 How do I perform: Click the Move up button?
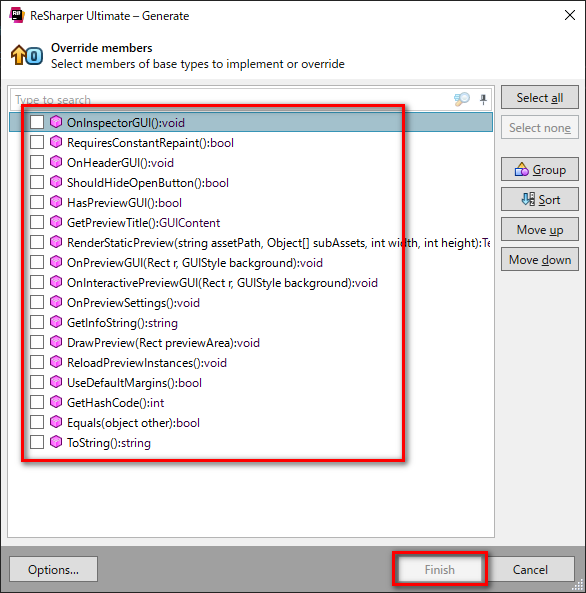coord(540,230)
